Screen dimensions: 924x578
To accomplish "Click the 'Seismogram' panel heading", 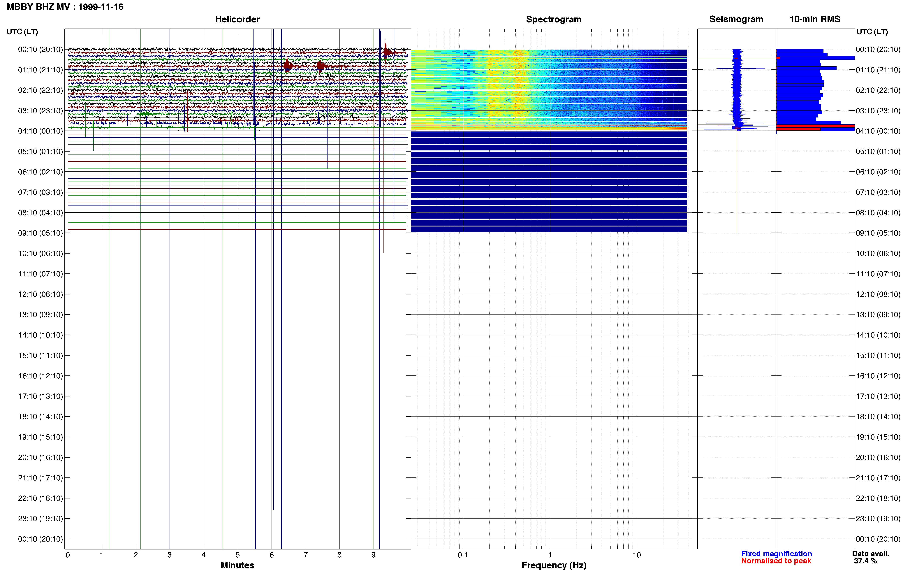I will point(736,20).
